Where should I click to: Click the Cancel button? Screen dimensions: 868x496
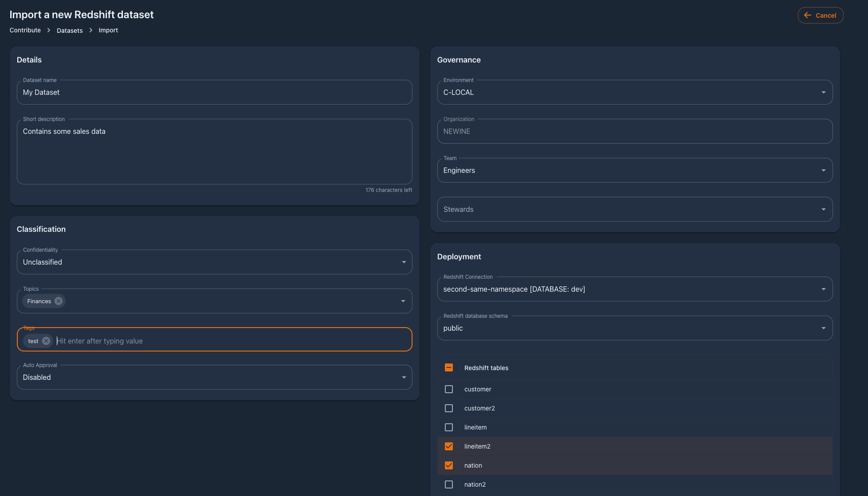pyautogui.click(x=821, y=15)
